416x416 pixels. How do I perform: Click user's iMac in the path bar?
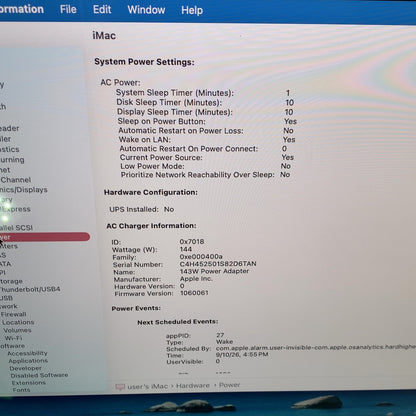(x=147, y=387)
